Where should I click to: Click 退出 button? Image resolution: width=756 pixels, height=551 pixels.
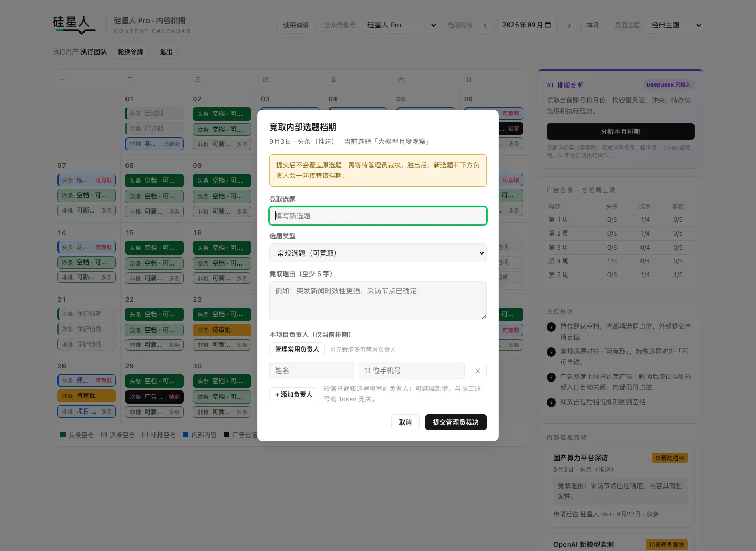click(166, 52)
